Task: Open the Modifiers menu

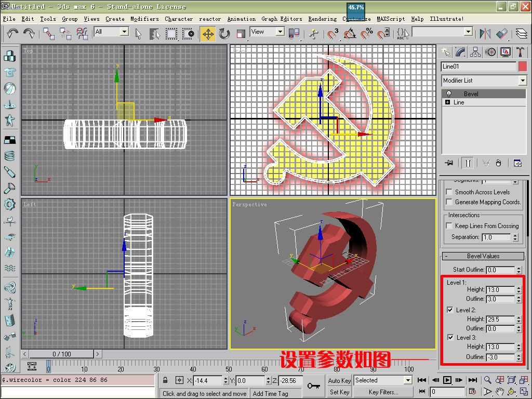Action: click(x=144, y=19)
